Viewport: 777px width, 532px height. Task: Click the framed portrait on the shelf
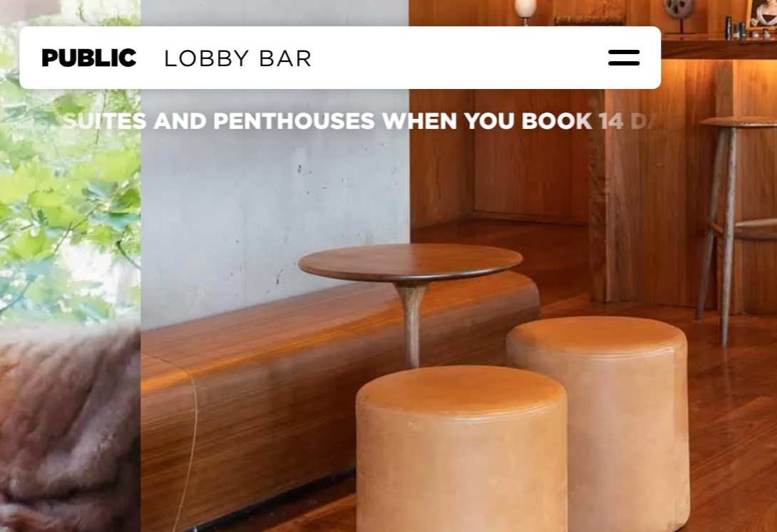[761, 15]
